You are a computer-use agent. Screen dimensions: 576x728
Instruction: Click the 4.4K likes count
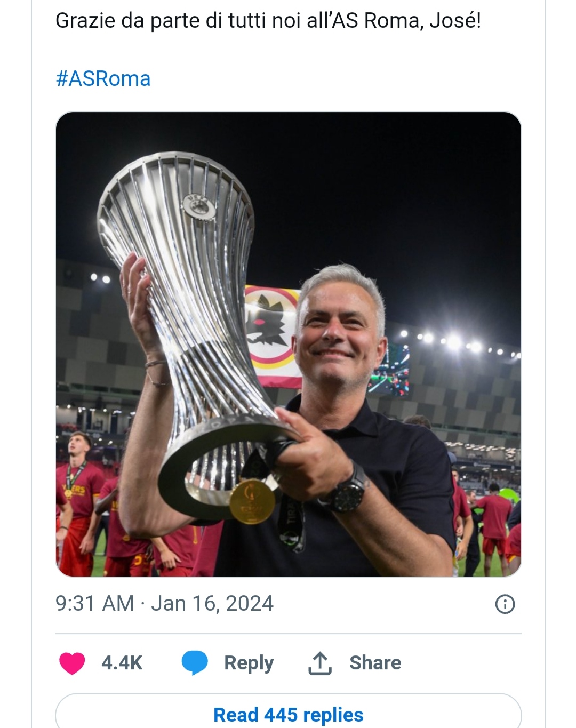(122, 663)
